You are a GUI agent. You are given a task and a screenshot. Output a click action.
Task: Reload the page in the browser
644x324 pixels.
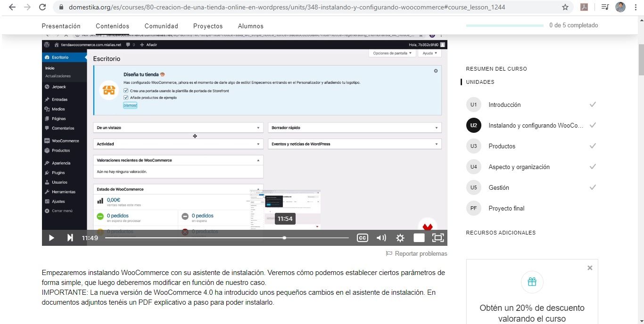point(42,7)
